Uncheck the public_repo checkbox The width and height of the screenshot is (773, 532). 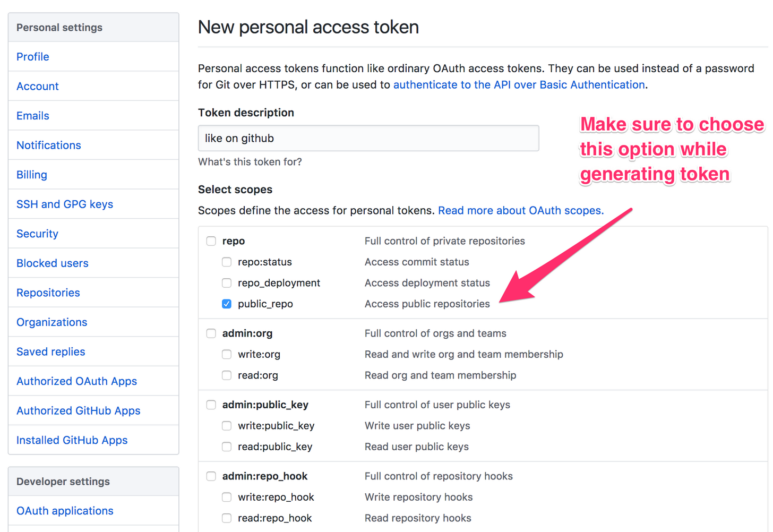227,304
